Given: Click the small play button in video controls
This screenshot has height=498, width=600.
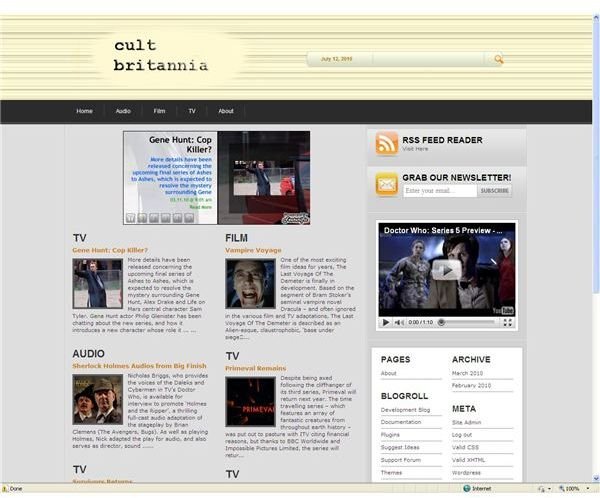Looking at the screenshot, I should coord(386,322).
